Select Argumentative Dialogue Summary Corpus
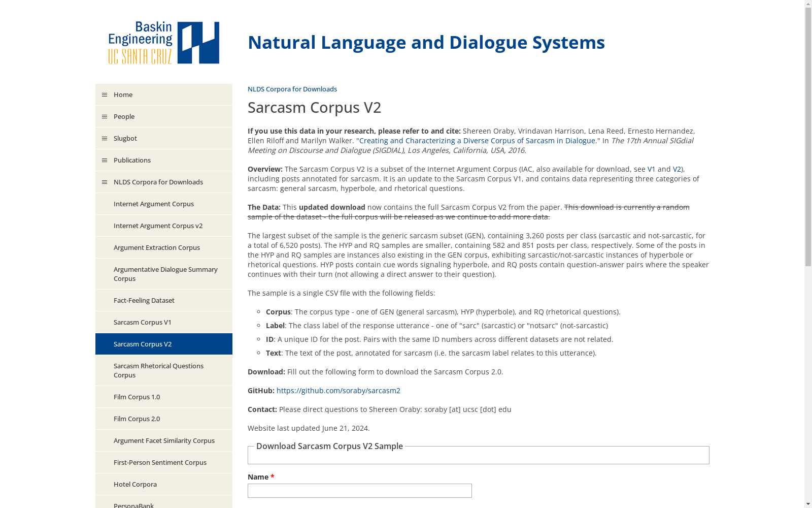Image resolution: width=812 pixels, height=508 pixels. pyautogui.click(x=164, y=274)
